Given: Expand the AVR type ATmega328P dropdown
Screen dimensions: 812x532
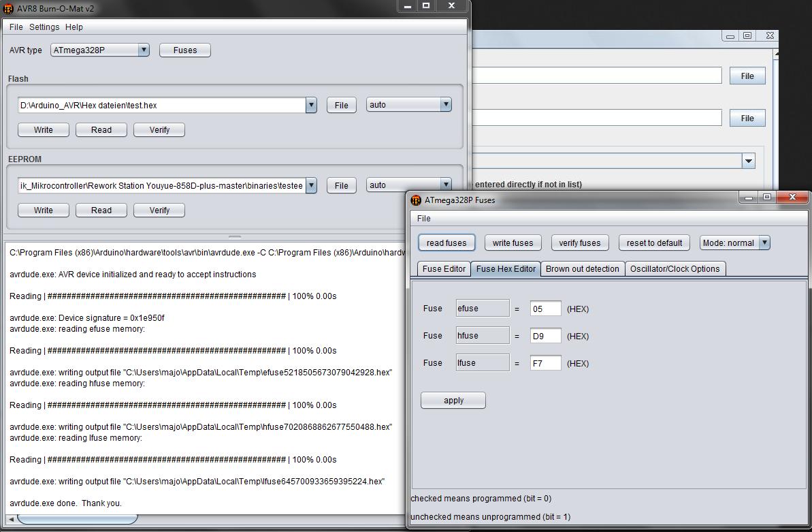Looking at the screenshot, I should (144, 50).
